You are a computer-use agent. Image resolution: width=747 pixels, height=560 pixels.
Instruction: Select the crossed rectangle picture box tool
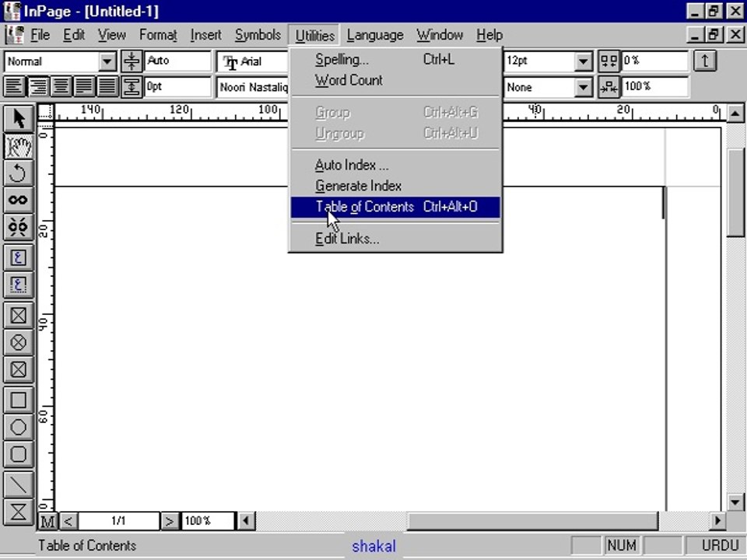[18, 315]
